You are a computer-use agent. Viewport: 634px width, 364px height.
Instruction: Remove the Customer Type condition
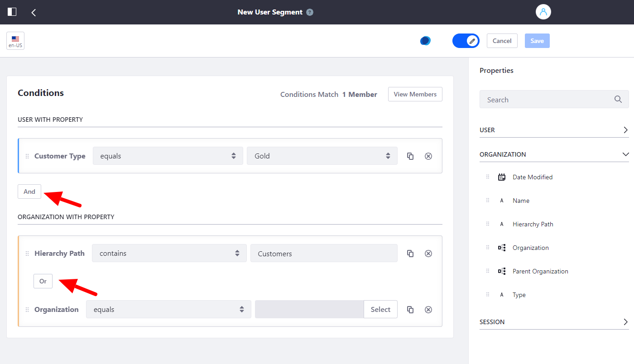tap(428, 156)
